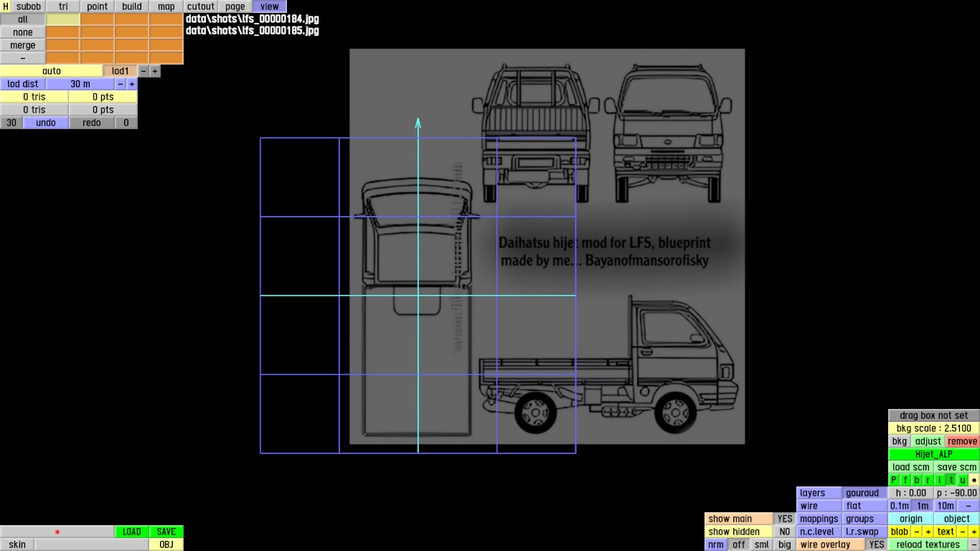Open the cutout tab
980x551 pixels.
click(201, 6)
